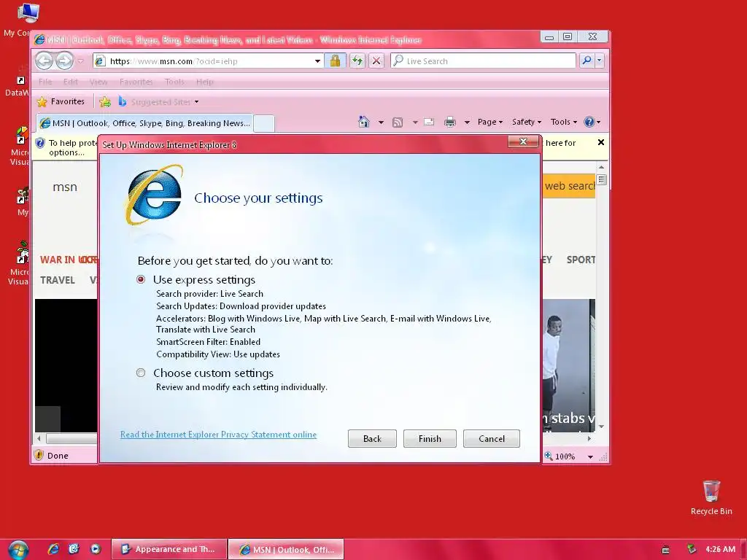Click the security lock icon

click(335, 61)
